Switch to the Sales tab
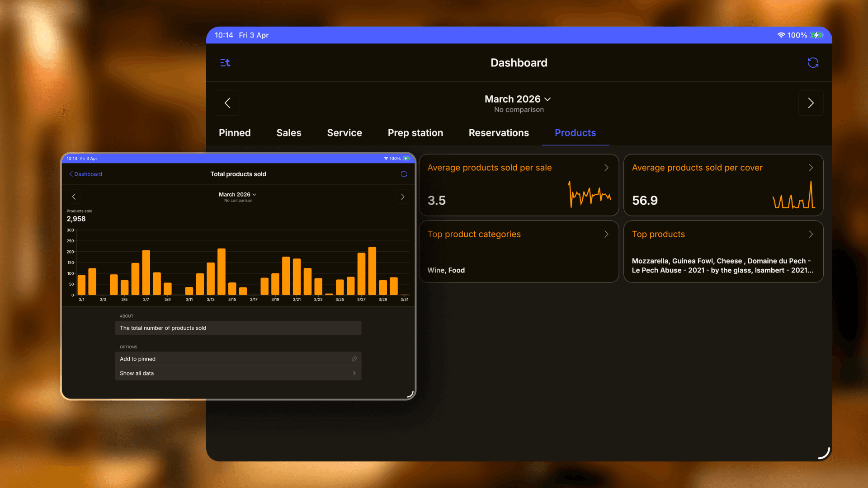 pos(288,133)
